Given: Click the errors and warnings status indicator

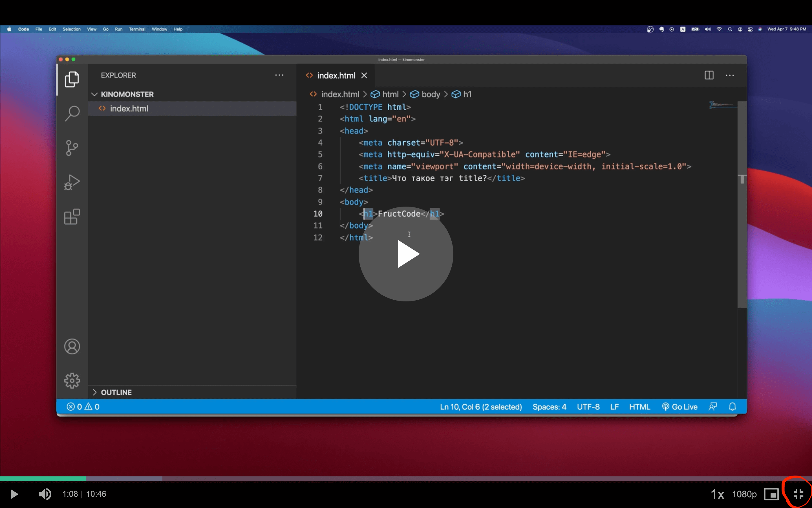Looking at the screenshot, I should pos(83,407).
